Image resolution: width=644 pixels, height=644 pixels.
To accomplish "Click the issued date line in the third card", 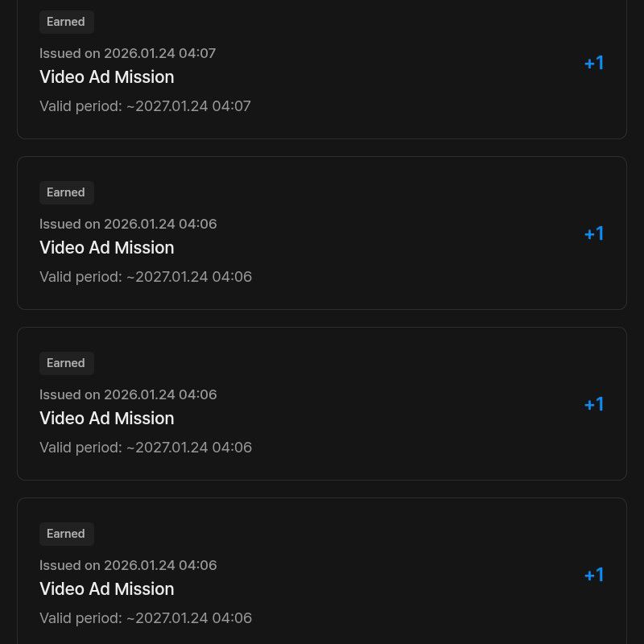I will pyautogui.click(x=128, y=395).
